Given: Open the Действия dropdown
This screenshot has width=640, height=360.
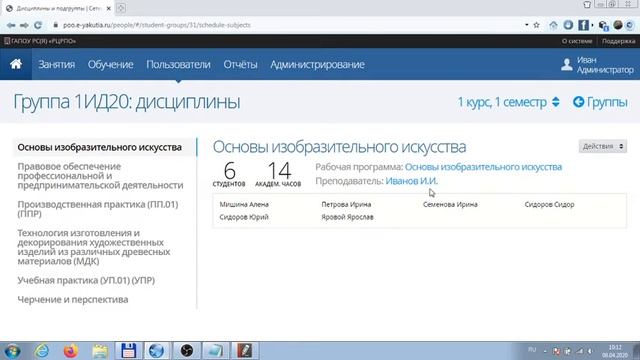Looking at the screenshot, I should [603, 146].
